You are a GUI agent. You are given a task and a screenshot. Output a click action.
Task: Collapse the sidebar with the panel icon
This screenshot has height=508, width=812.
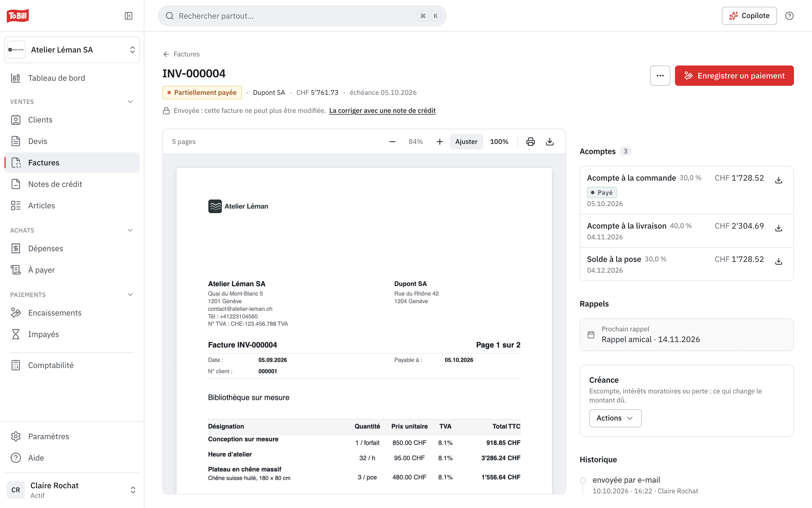tap(129, 16)
